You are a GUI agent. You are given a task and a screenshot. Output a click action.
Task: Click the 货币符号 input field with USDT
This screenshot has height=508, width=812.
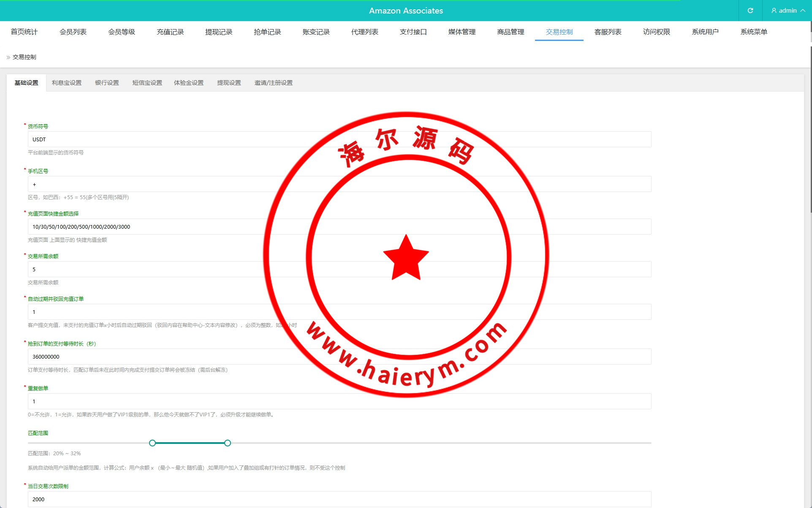[x=169, y=140]
